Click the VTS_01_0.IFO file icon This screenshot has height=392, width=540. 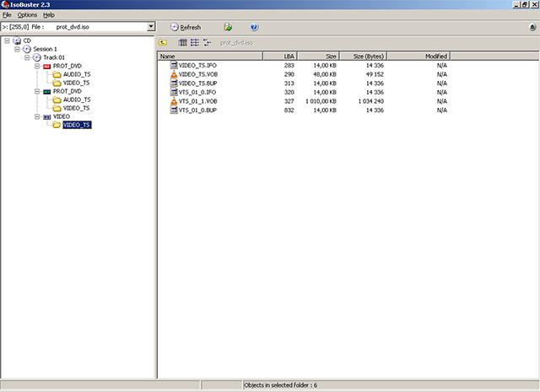coord(174,92)
